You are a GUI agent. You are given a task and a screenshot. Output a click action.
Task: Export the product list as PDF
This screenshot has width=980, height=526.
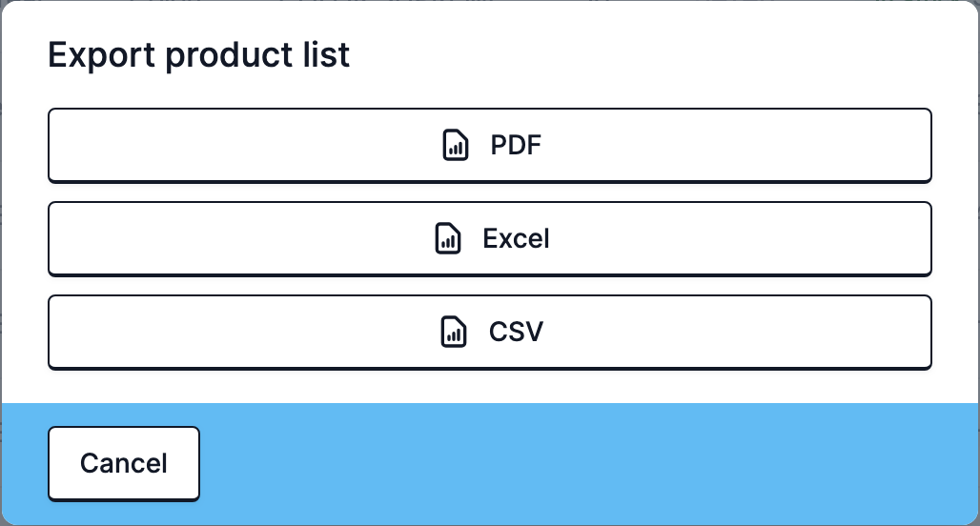coord(490,146)
